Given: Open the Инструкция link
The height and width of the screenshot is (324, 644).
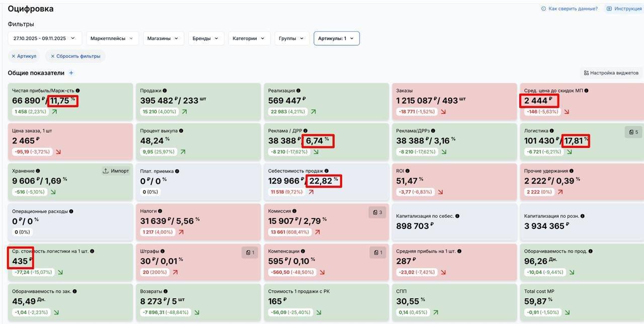Looking at the screenshot, I should [624, 9].
